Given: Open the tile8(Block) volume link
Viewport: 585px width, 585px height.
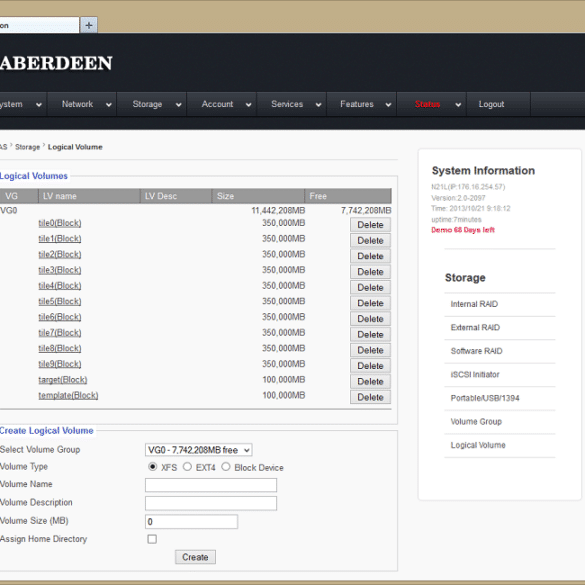Looking at the screenshot, I should [60, 348].
